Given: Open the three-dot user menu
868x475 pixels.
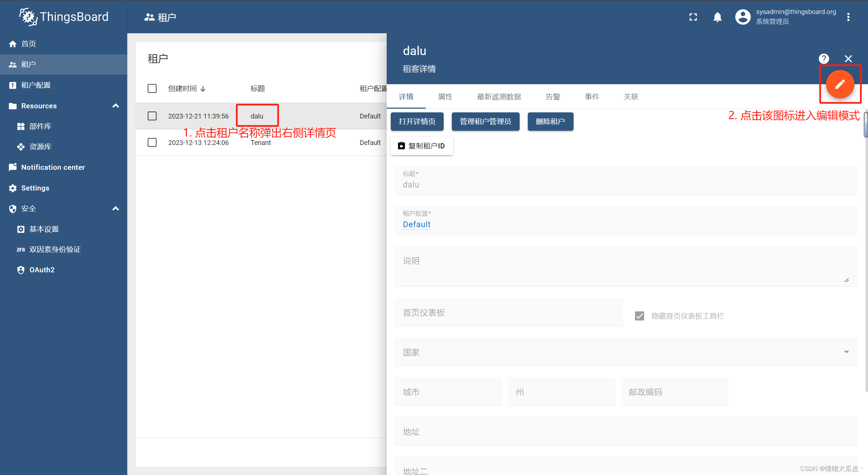Looking at the screenshot, I should pos(848,17).
